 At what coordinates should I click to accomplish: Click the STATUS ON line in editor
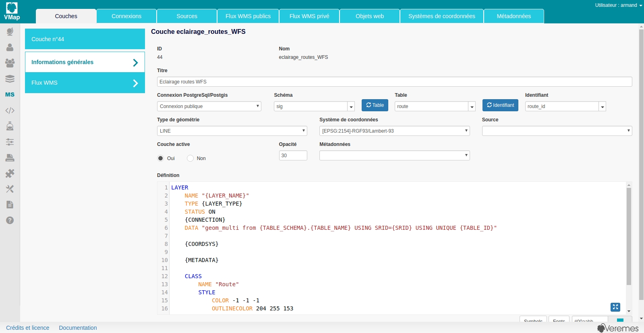pos(200,212)
